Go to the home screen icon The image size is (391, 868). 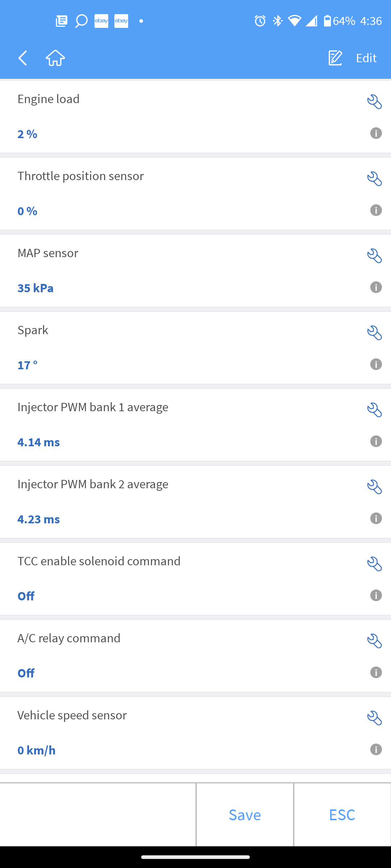tap(55, 58)
